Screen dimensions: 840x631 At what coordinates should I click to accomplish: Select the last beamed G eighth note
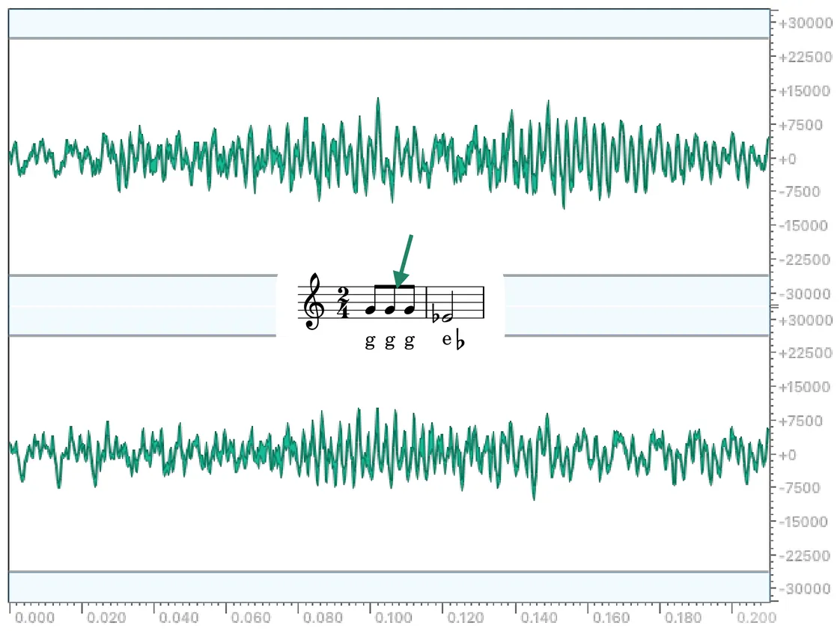click(x=410, y=309)
